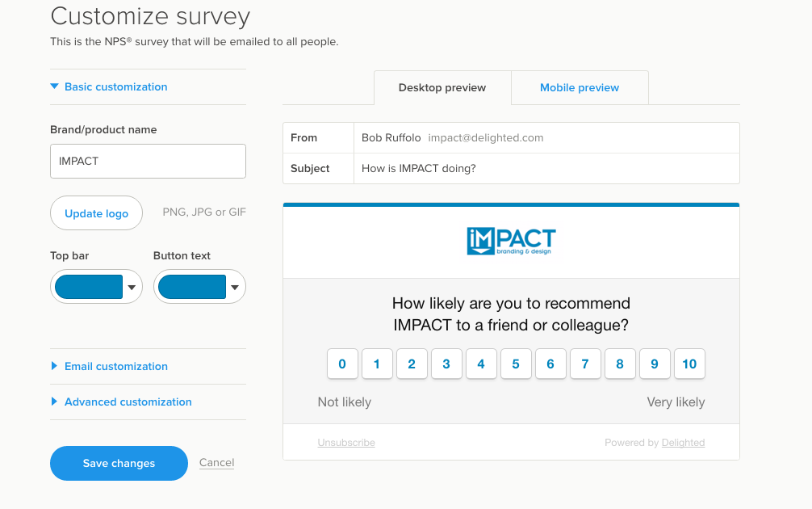Switch to the Mobile preview tab
The image size is (812, 509).
[x=580, y=87]
